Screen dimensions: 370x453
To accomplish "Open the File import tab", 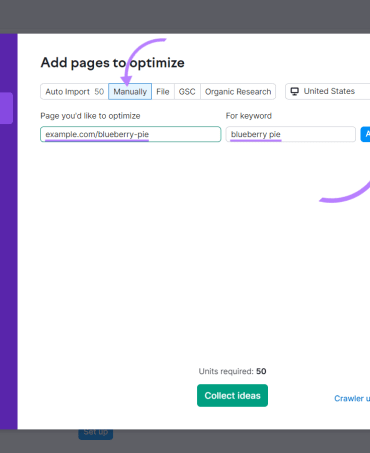I will coord(163,92).
